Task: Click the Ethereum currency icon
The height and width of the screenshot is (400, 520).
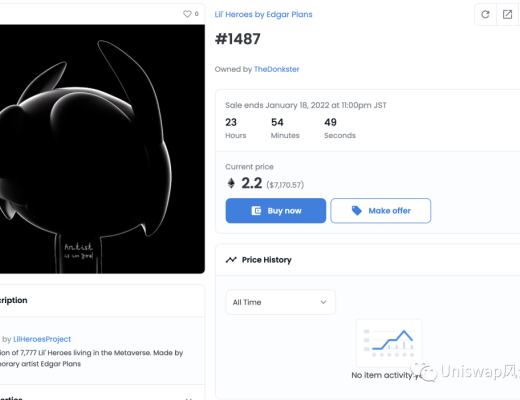Action: coord(231,183)
